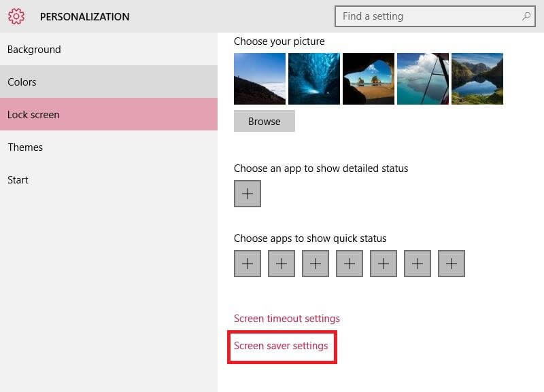Click the Personalization gear icon

click(x=16, y=16)
